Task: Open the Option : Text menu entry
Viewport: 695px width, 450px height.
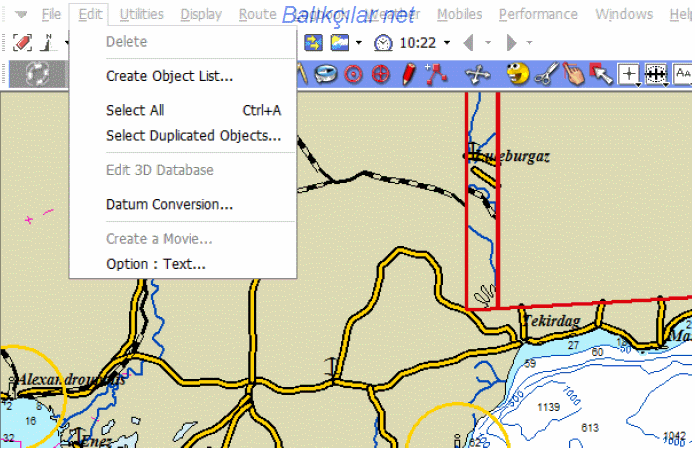Action: click(156, 264)
